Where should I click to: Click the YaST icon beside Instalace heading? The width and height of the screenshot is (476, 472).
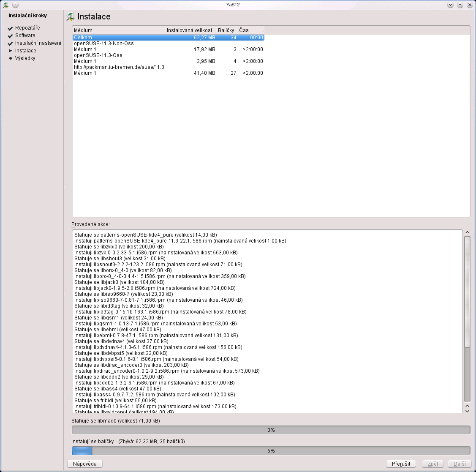tap(71, 17)
